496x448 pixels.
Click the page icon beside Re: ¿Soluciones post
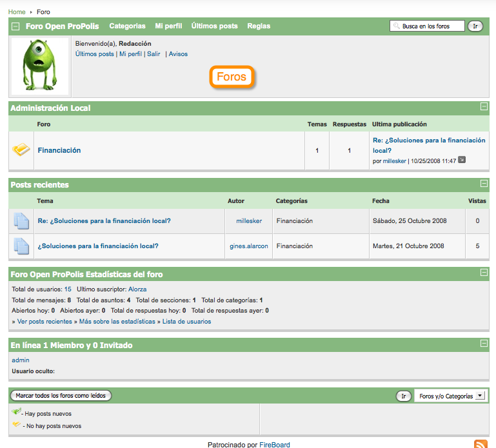tap(21, 221)
